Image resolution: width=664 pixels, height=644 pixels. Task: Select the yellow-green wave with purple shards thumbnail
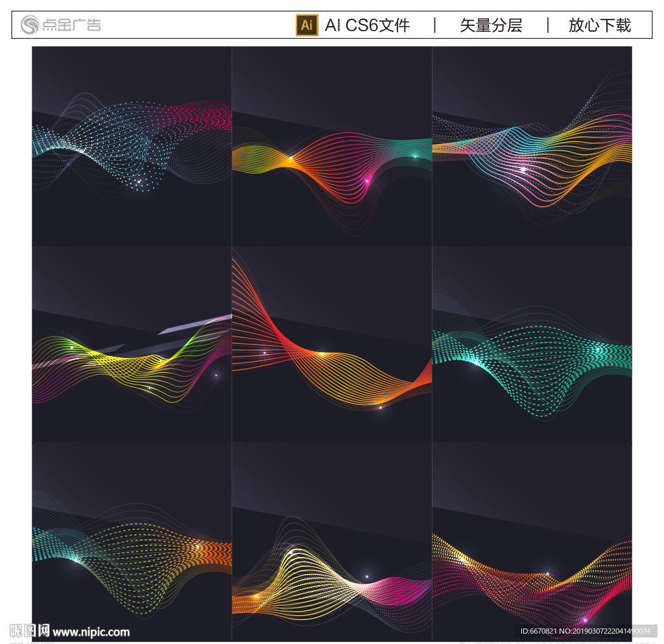(x=132, y=344)
